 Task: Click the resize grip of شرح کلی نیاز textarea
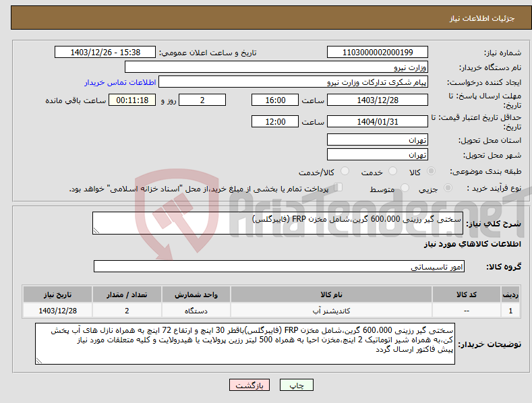point(96,230)
